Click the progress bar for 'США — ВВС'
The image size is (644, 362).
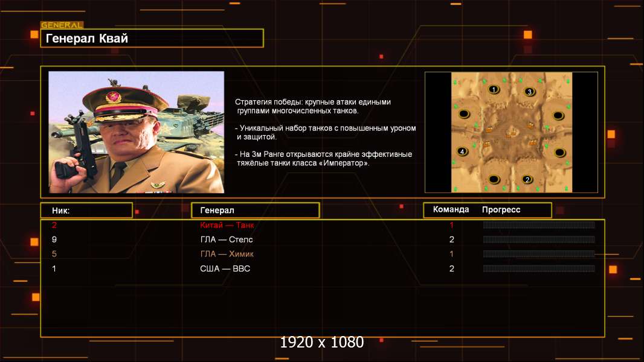(538, 268)
